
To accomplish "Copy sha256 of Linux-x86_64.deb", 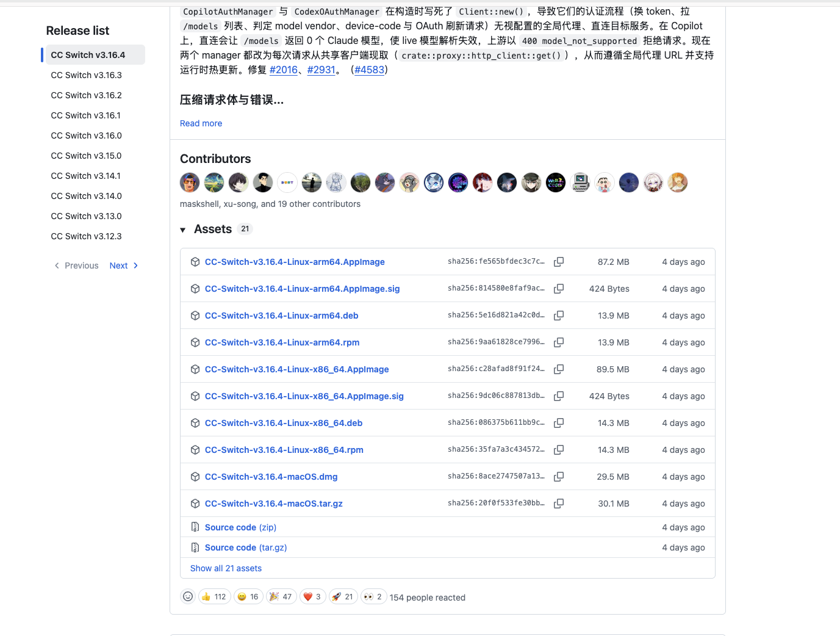I will click(x=558, y=423).
